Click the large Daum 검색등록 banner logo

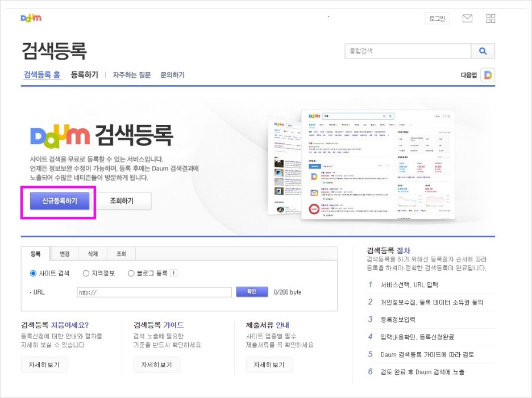[x=101, y=135]
